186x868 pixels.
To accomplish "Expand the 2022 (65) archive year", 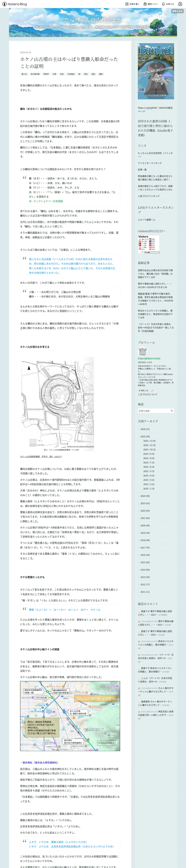I will (139, 511).
